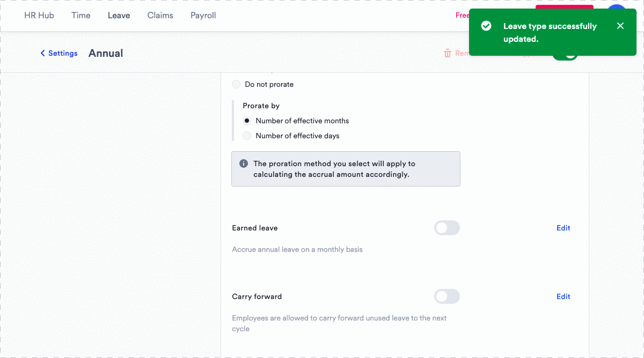
Task: Go to the Time tab
Action: click(x=81, y=16)
